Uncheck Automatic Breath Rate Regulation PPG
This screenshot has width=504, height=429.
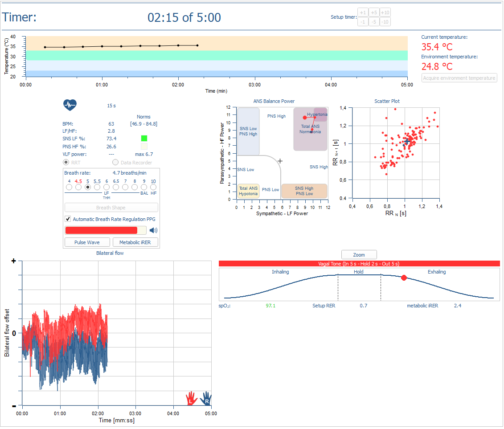pyautogui.click(x=68, y=219)
